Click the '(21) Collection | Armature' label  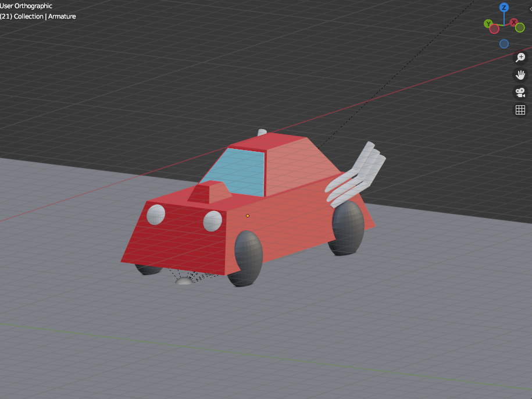(38, 16)
